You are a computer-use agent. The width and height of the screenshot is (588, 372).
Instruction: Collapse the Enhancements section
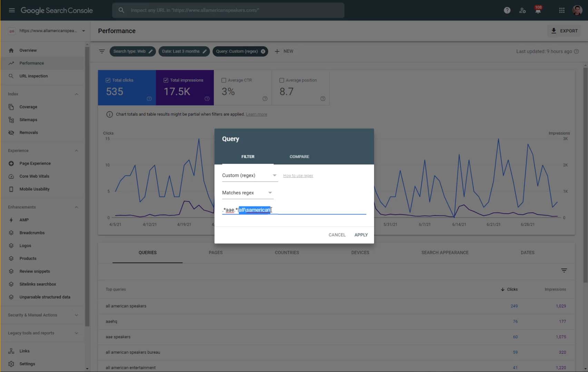76,207
